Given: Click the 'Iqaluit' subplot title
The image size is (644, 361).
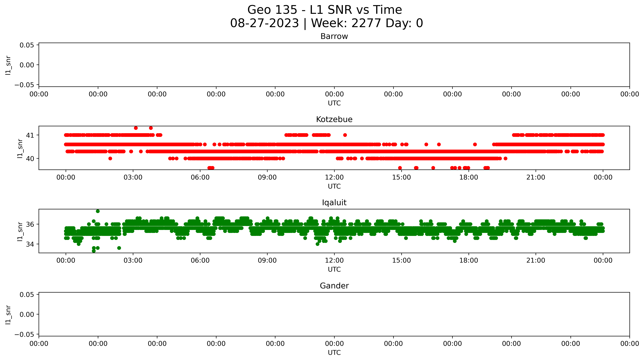Looking at the screenshot, I should click(x=334, y=203).
